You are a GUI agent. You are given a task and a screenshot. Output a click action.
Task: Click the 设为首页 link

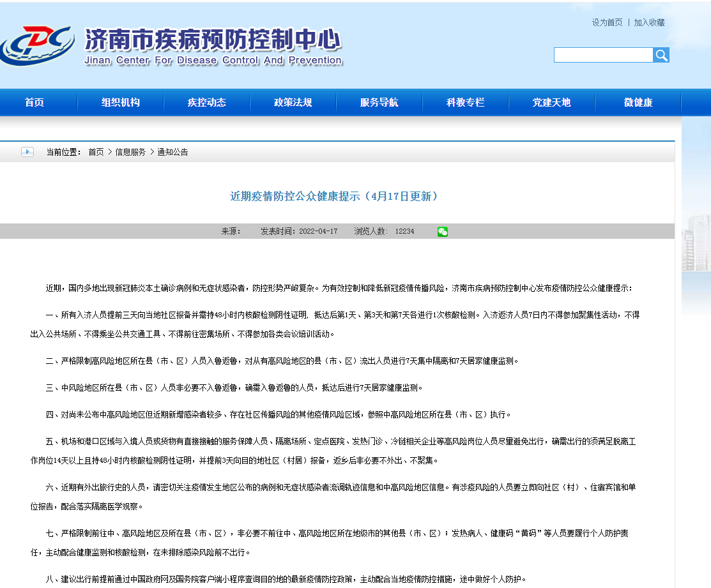(x=607, y=22)
